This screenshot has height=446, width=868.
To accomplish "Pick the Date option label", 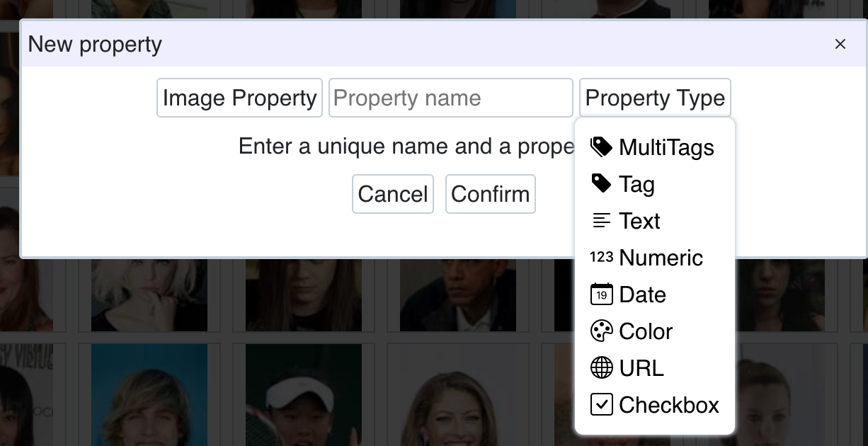I will point(642,295).
